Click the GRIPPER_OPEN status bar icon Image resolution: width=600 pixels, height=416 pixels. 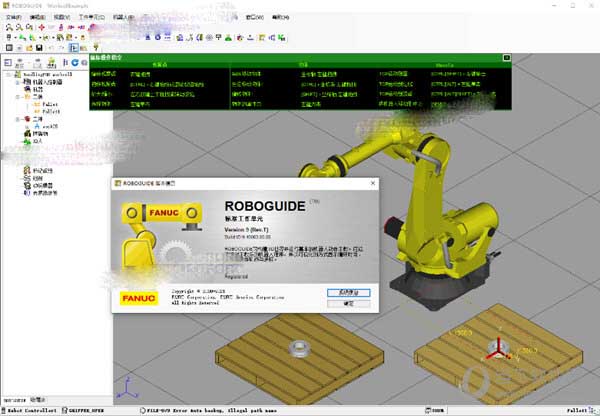coord(65,410)
